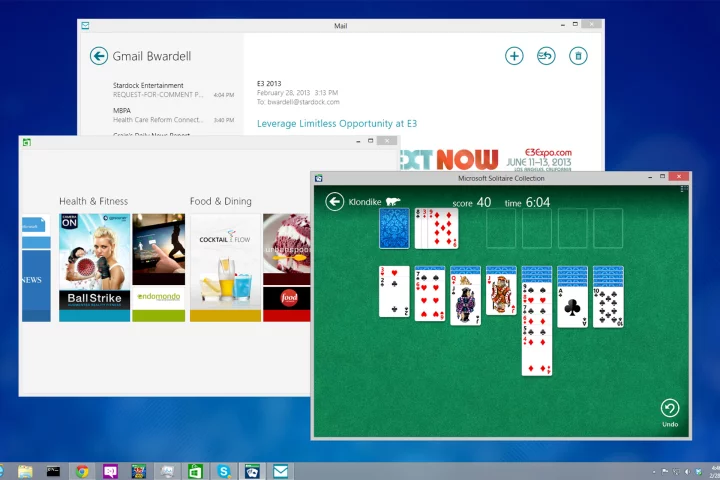Minimize the Mail window

(562, 25)
